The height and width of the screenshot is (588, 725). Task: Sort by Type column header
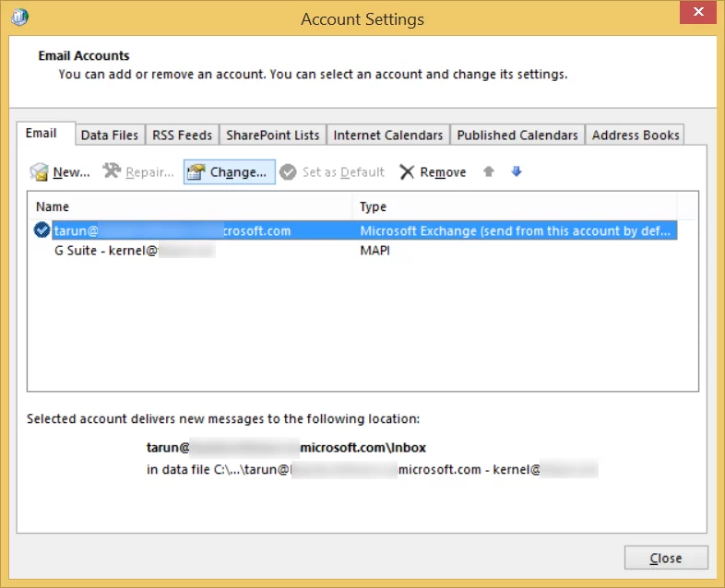coord(516,206)
